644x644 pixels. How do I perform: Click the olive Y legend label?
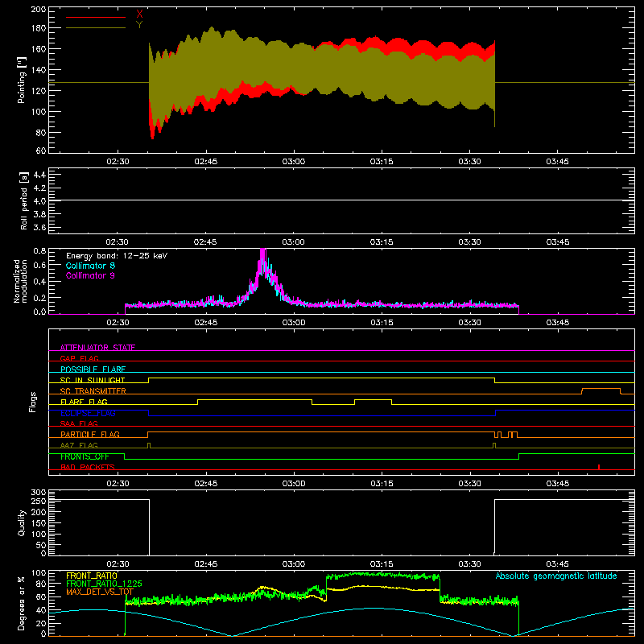pos(139,25)
